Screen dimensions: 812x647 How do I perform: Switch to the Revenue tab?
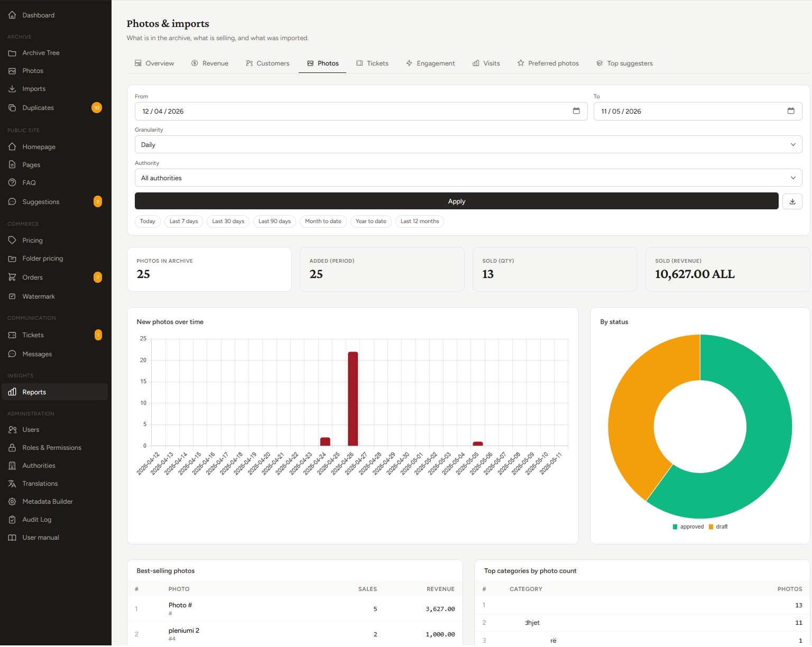pos(210,63)
